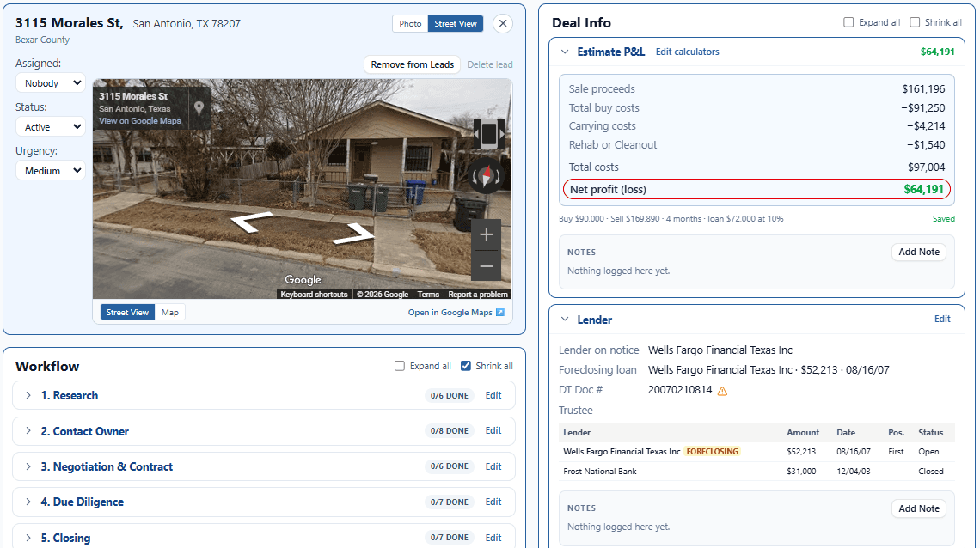980x548 pixels.
Task: Click Total buy costs −$91,250 value
Action: point(922,107)
